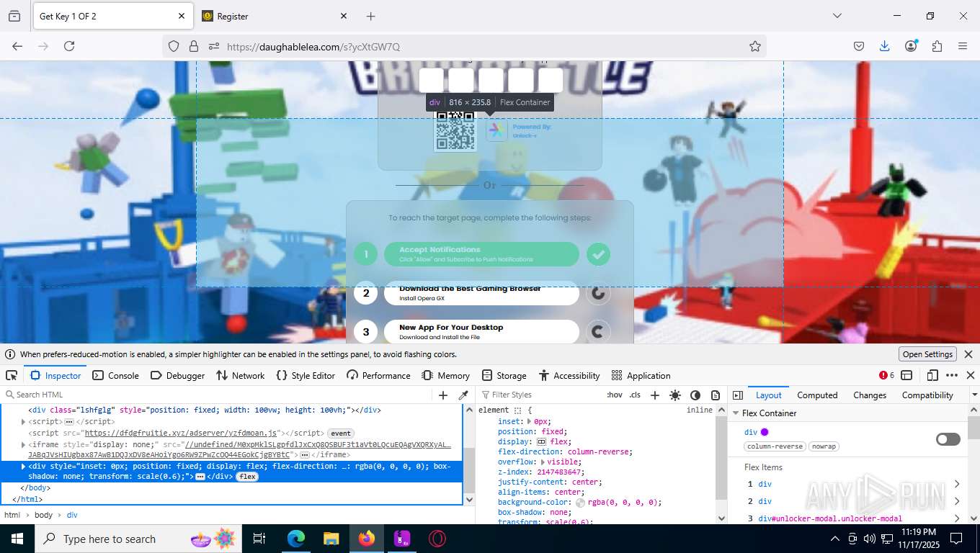The width and height of the screenshot is (980, 553).
Task: Open Memory tab
Action: pos(445,375)
